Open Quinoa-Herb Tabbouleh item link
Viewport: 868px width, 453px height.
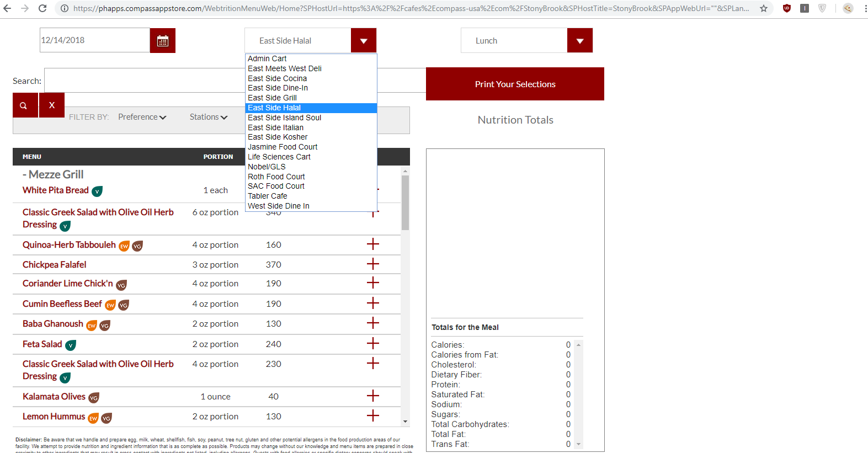click(x=69, y=244)
